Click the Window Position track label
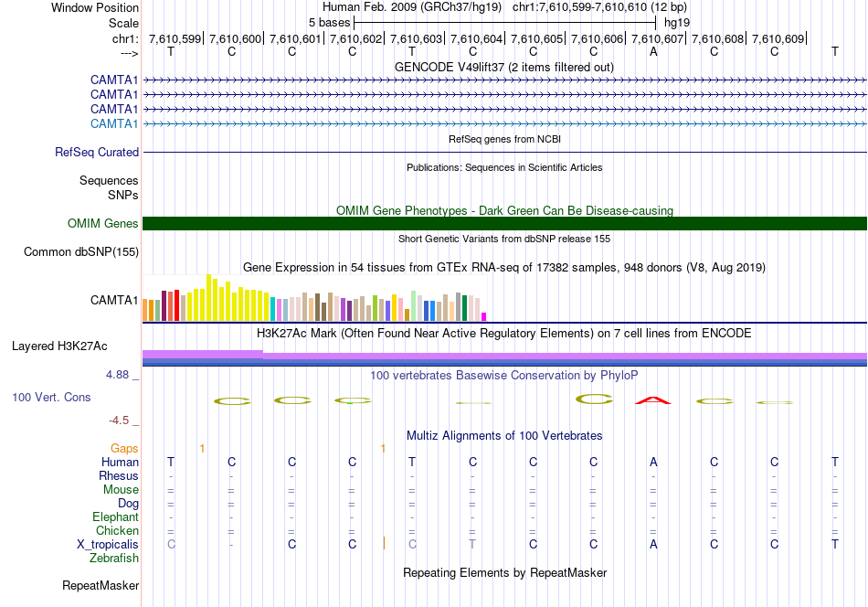The width and height of the screenshot is (868, 607). 95,7
